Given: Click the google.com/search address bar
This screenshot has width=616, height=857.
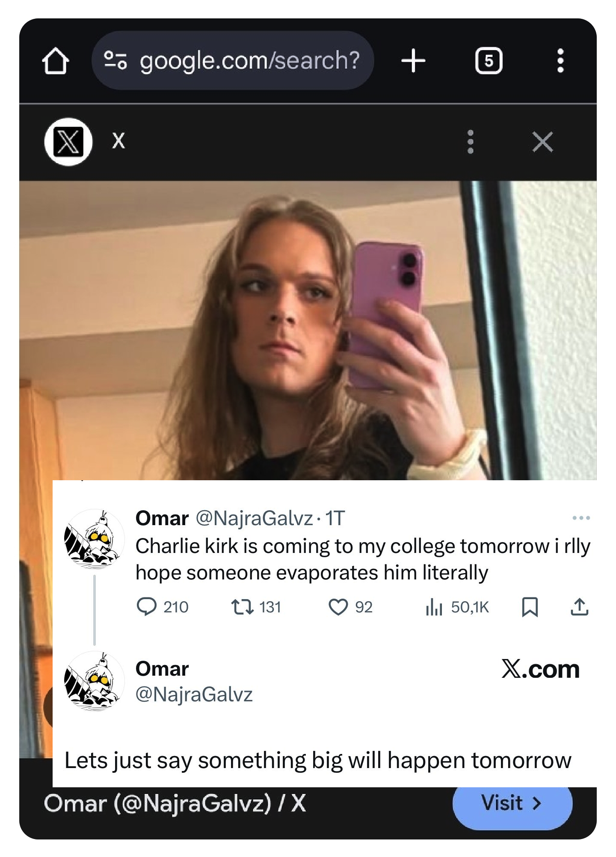Looking at the screenshot, I should 249,60.
